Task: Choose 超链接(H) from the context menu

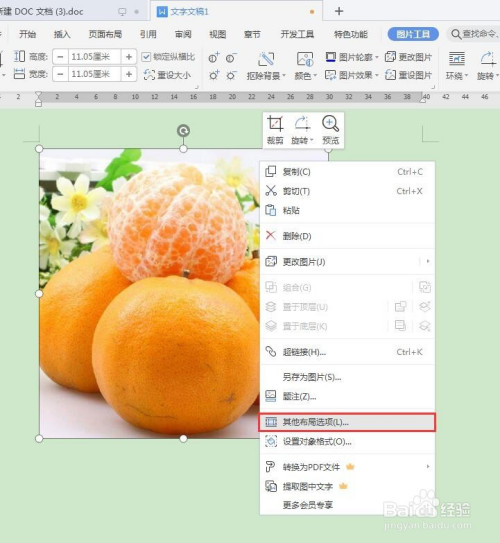Action: 347,352
